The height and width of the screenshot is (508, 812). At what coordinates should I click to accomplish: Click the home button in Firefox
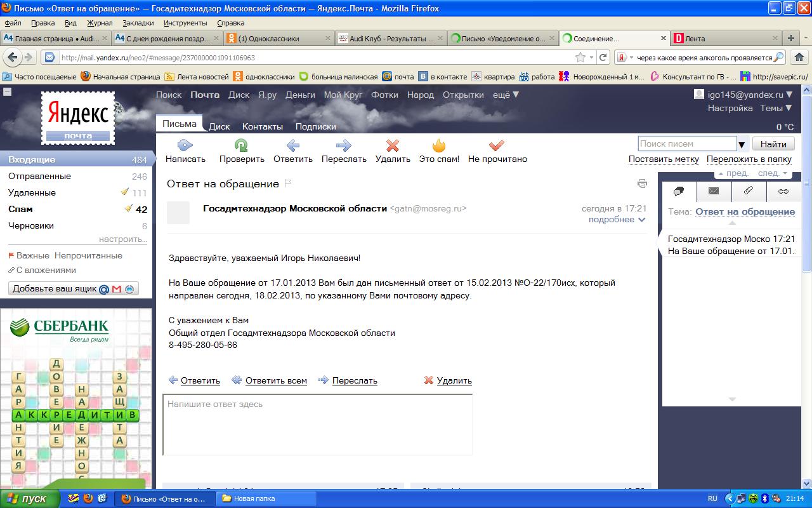coord(801,57)
